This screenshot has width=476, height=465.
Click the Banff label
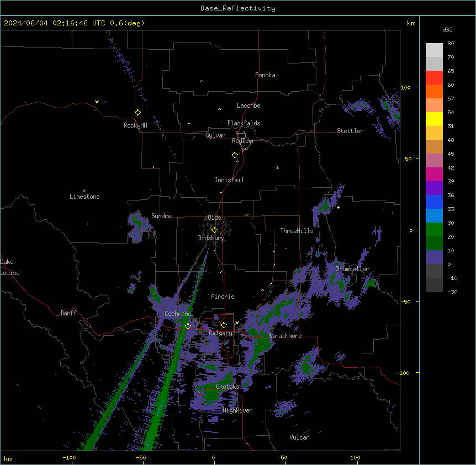point(68,313)
